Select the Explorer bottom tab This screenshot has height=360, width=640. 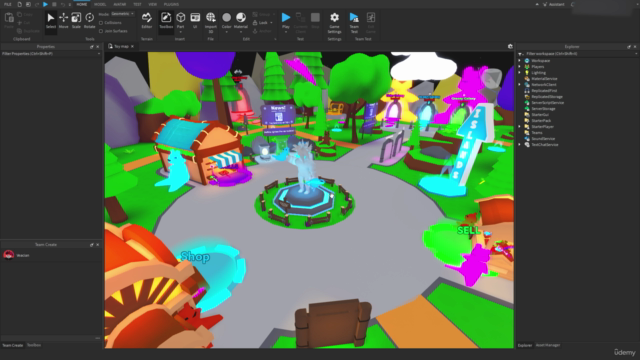pos(525,345)
